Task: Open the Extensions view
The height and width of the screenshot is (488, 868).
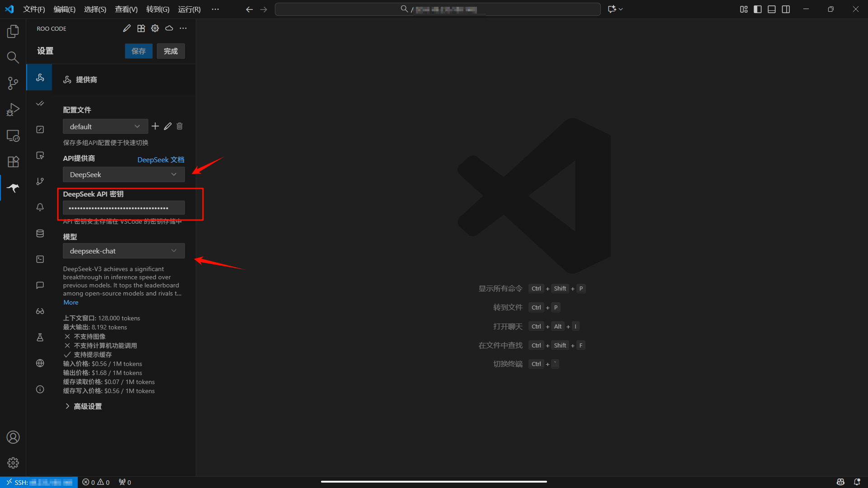Action: pos(13,162)
